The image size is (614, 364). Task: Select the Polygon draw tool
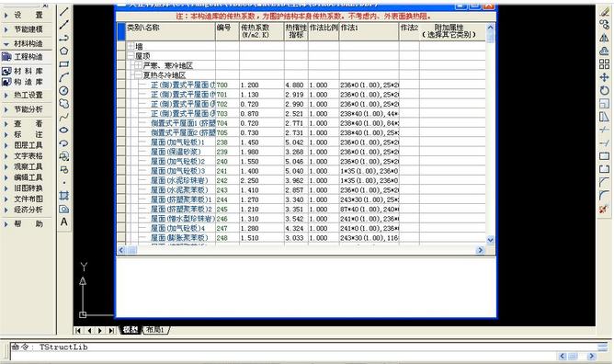click(64, 51)
